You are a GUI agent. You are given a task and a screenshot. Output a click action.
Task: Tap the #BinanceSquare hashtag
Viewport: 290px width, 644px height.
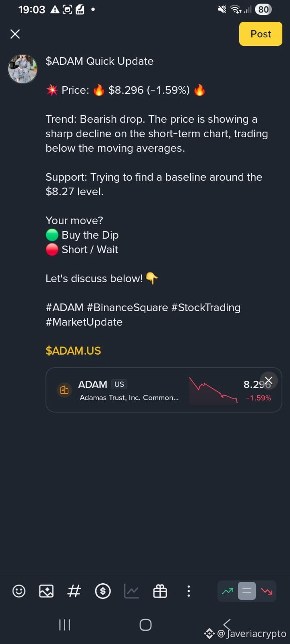pos(127,308)
